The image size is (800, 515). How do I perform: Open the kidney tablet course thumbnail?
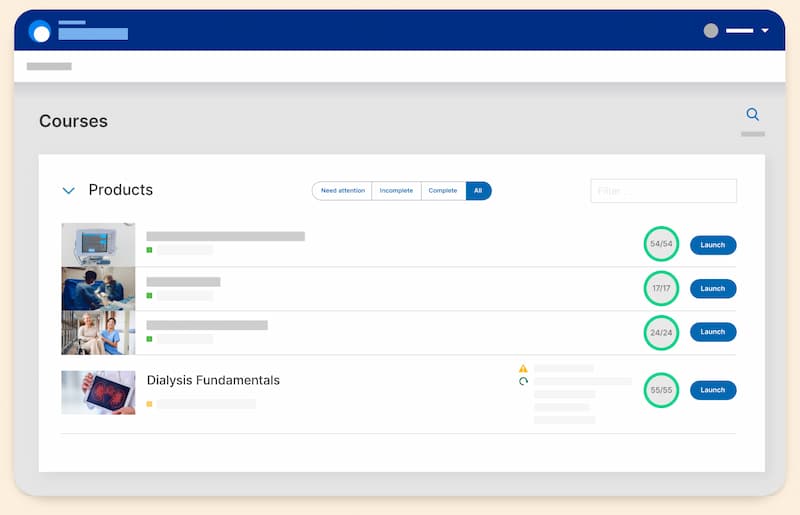point(98,392)
